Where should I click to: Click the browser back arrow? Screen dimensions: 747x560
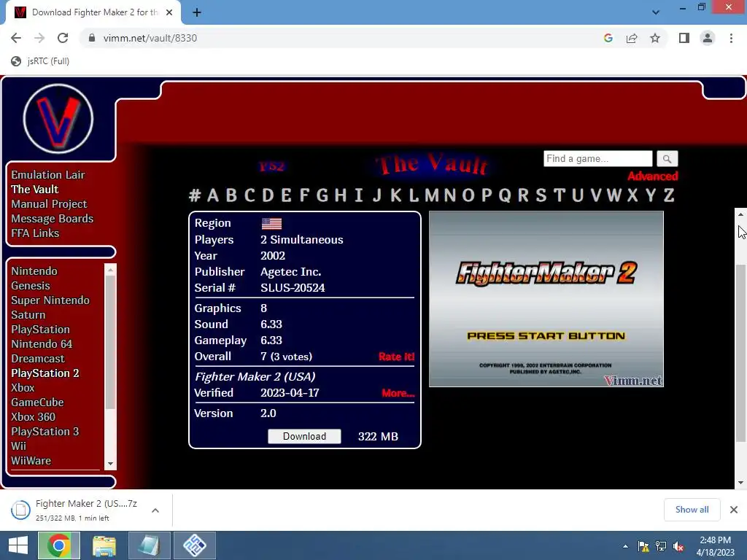click(16, 38)
